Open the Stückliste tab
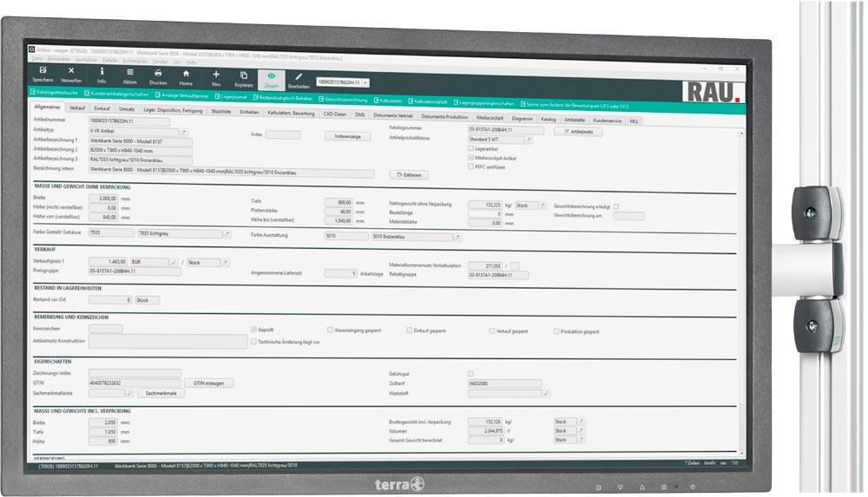Screen dimensions: 868x497 click(x=221, y=112)
